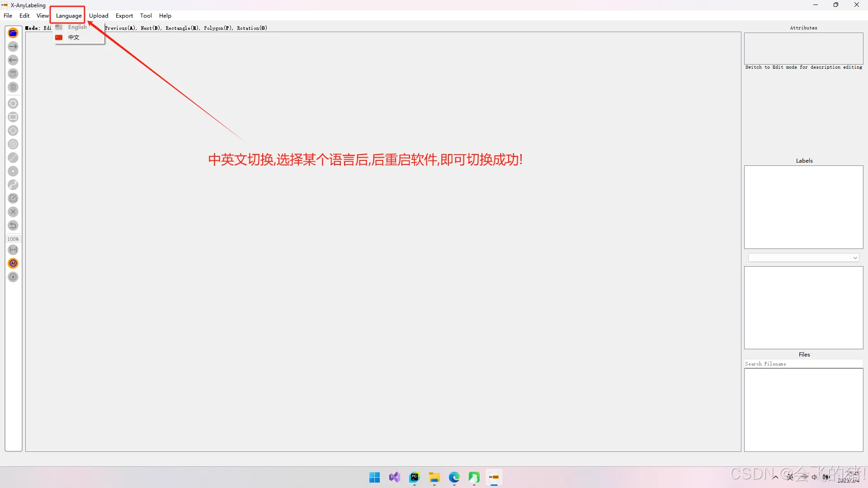Viewport: 868px width, 488px height.
Task: Choose English from the Language menu
Action: (77, 27)
